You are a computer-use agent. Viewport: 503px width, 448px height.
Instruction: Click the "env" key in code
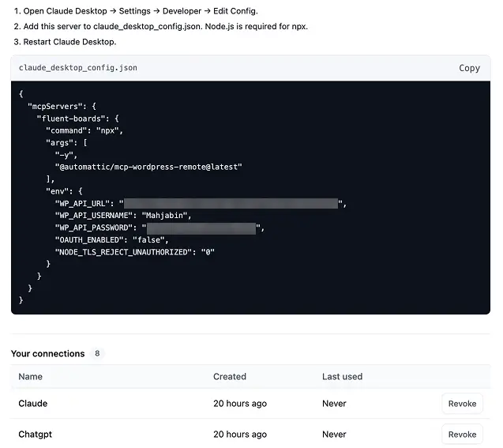tap(59, 191)
